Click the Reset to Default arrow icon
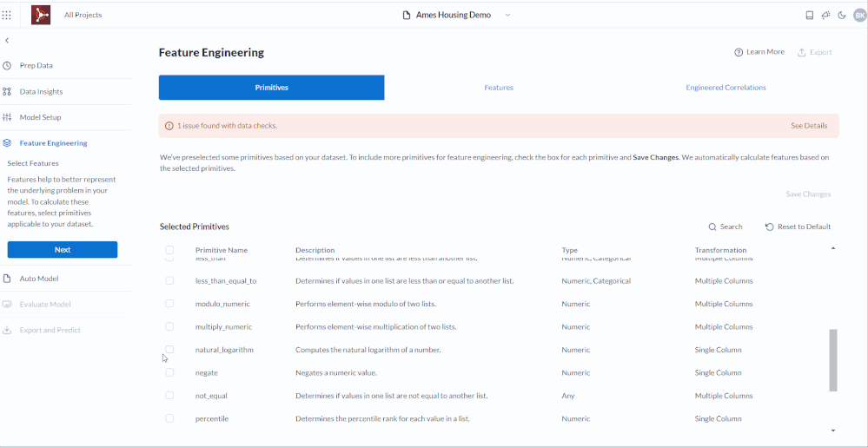868x447 pixels. (769, 227)
